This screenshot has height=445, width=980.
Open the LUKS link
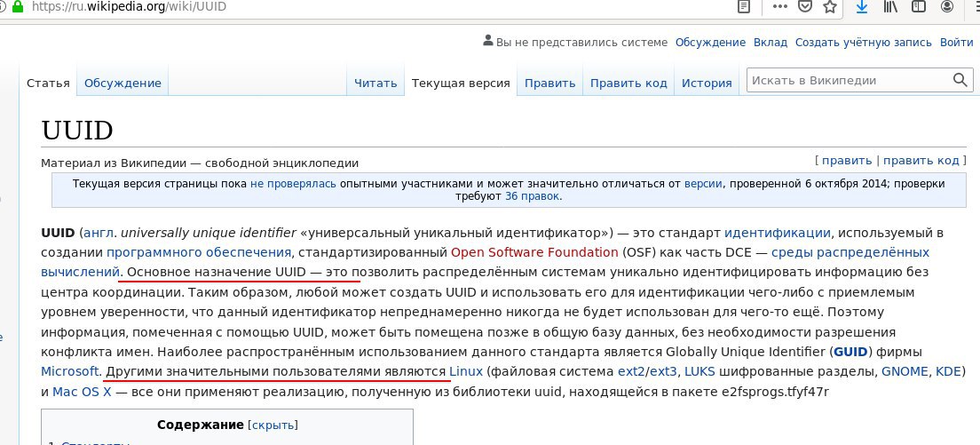[700, 371]
